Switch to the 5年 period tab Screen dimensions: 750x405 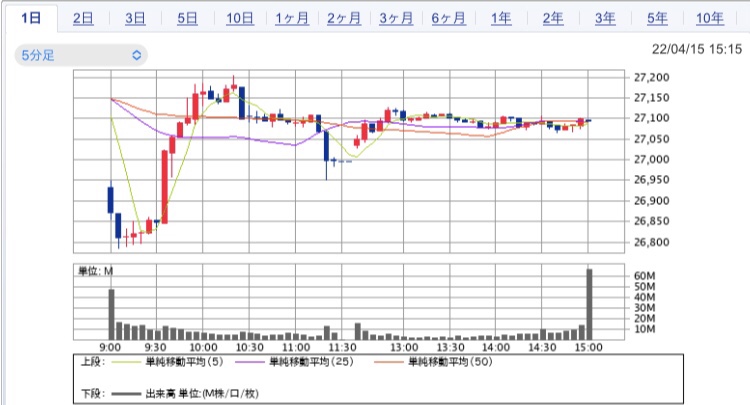coord(657,19)
